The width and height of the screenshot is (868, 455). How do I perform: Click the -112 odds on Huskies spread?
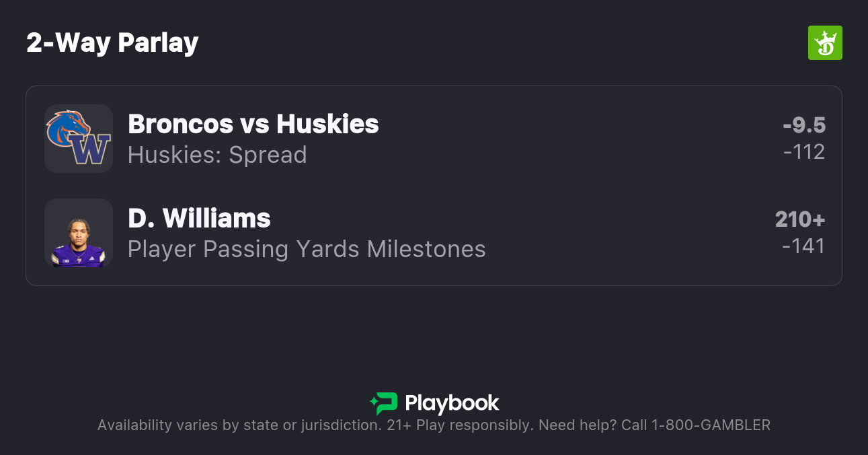tap(804, 152)
